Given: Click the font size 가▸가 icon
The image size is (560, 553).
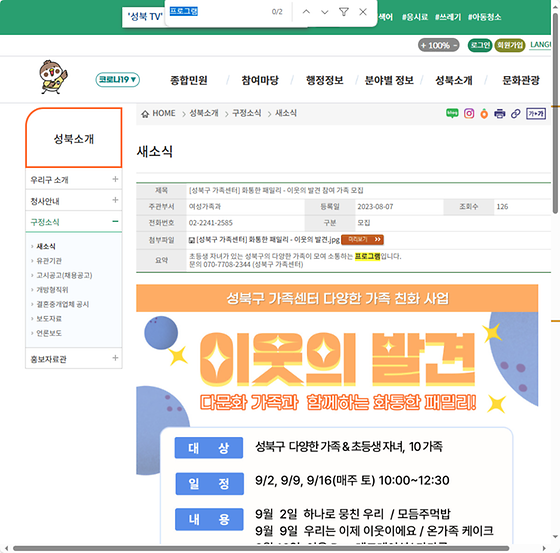Looking at the screenshot, I should [536, 114].
